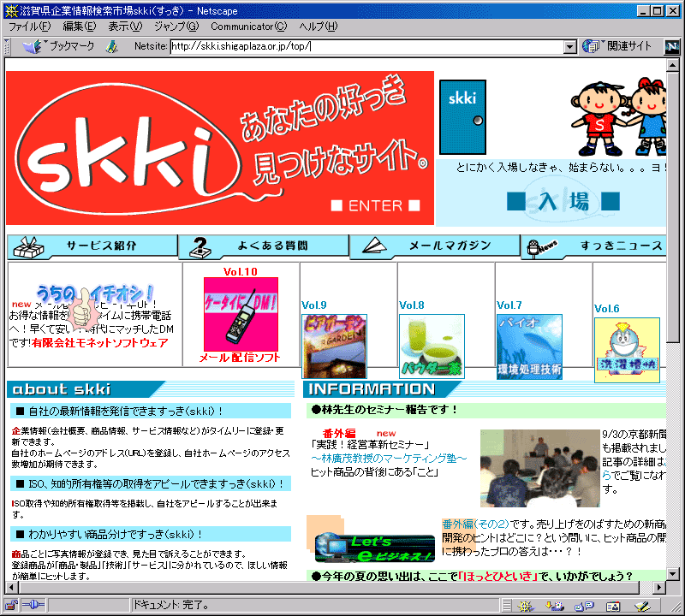Open Newsgroups from component bar
Image resolution: width=685 pixels, height=616 pixels.
point(584,606)
